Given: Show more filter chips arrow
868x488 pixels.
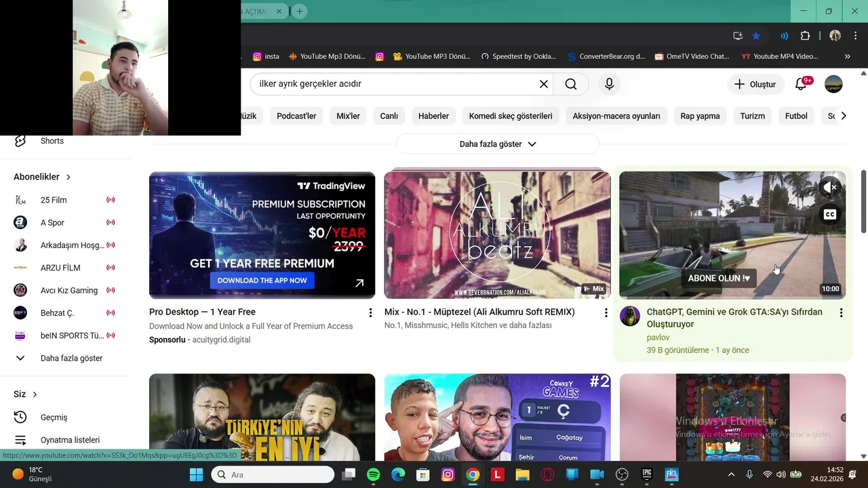Looking at the screenshot, I should tap(844, 116).
